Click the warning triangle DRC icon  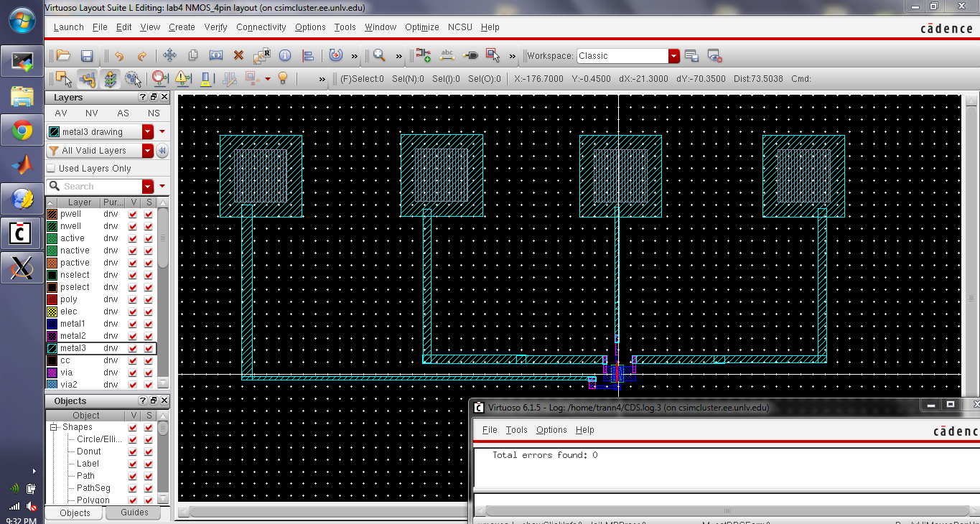coord(182,78)
